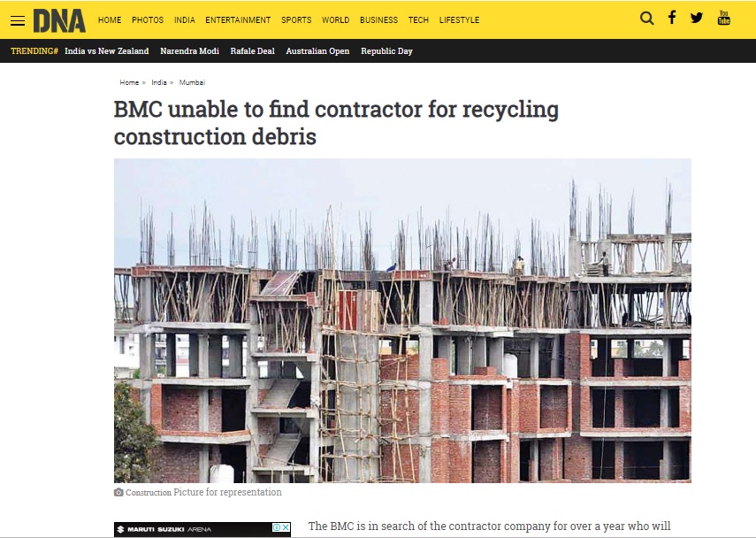Navigate to BUSINESS menu item
Viewport: 756px width, 538px height.
coord(378,20)
